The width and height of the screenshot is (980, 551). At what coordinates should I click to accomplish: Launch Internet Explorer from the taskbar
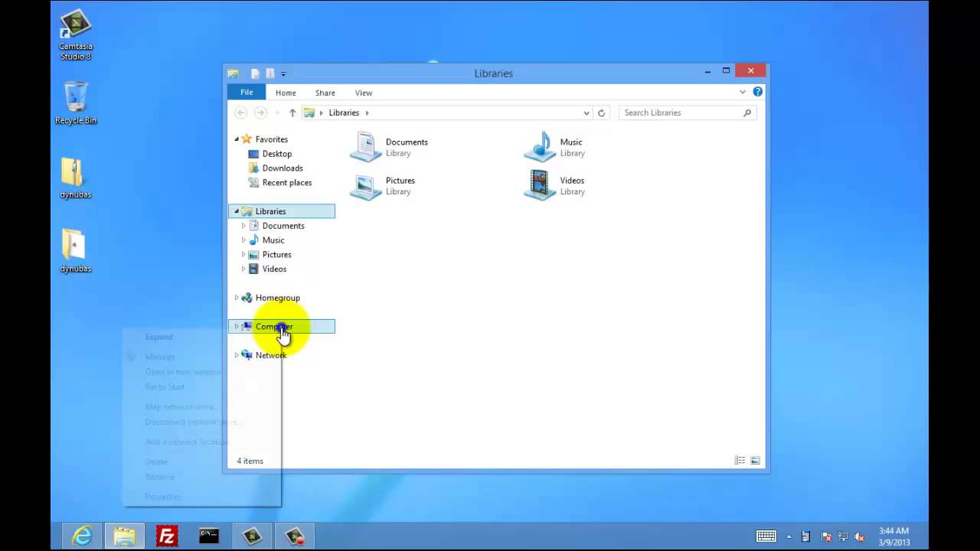(82, 536)
